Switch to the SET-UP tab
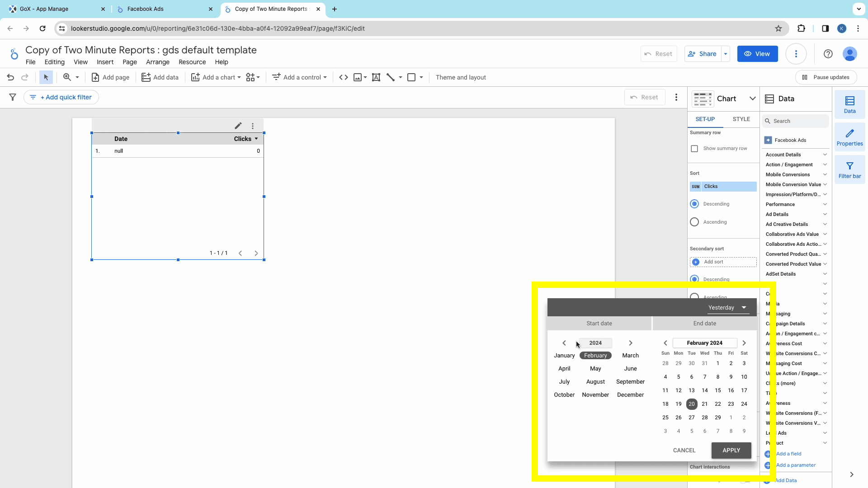The height and width of the screenshot is (488, 868). (705, 119)
